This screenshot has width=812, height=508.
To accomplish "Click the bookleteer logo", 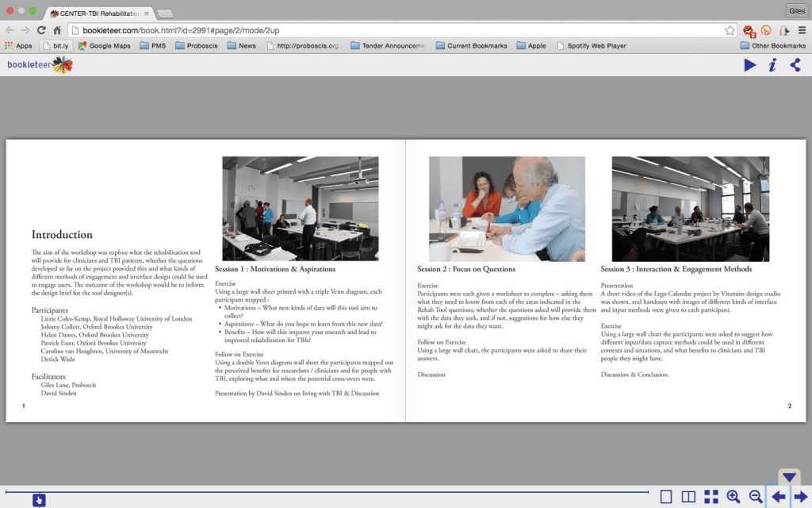I will click(x=40, y=65).
